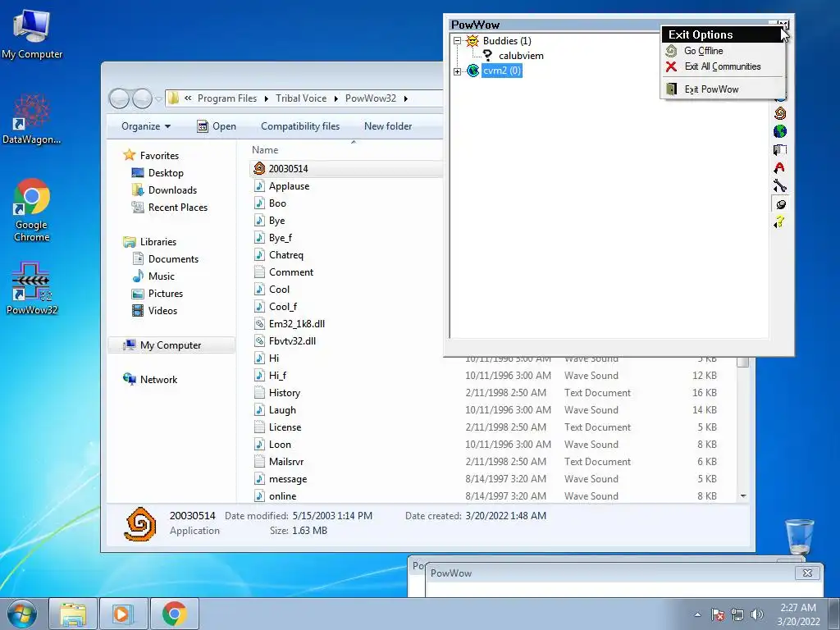Select the Boo sound file
Screen dimensions: 840x630
277,203
